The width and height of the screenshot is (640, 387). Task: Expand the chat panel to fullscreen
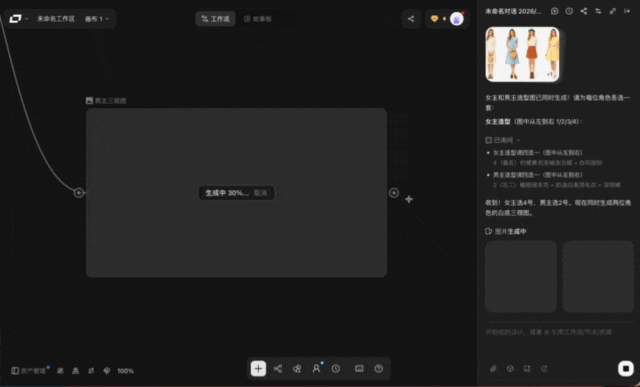click(x=613, y=11)
